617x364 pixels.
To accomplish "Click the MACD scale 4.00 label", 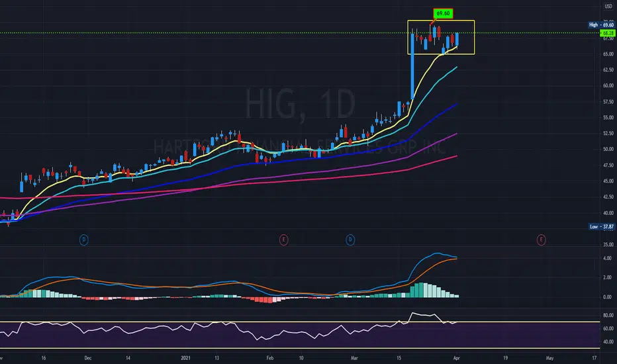I will 607,258.
